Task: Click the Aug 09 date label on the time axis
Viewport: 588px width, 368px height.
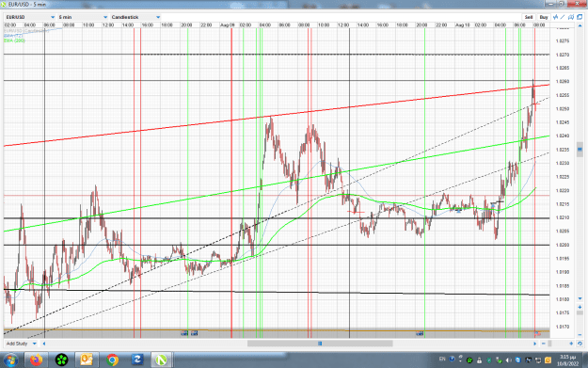Action: click(x=228, y=25)
